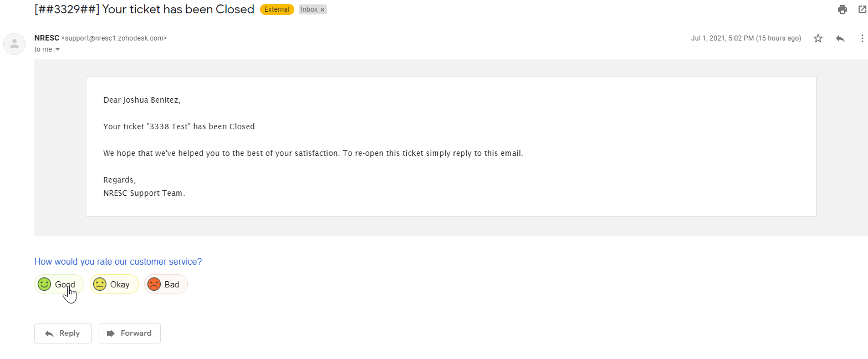Click the NRESC sender name
This screenshot has width=868, height=359.
[x=47, y=38]
